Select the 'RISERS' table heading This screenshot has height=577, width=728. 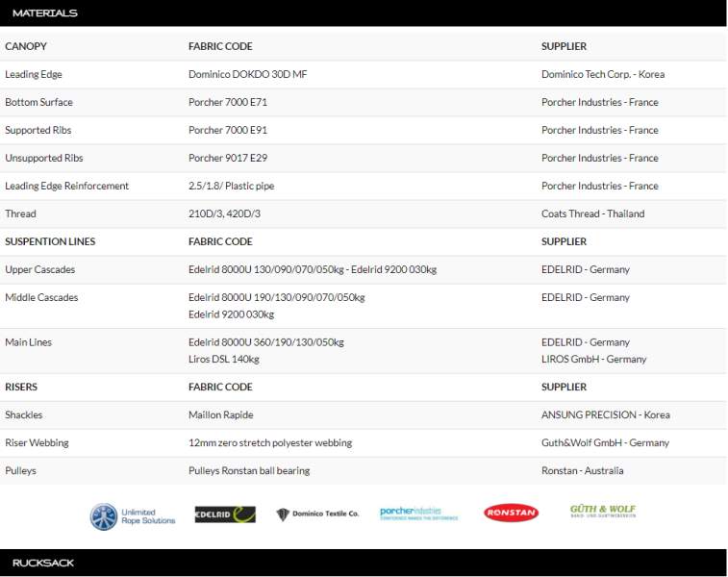click(x=21, y=387)
